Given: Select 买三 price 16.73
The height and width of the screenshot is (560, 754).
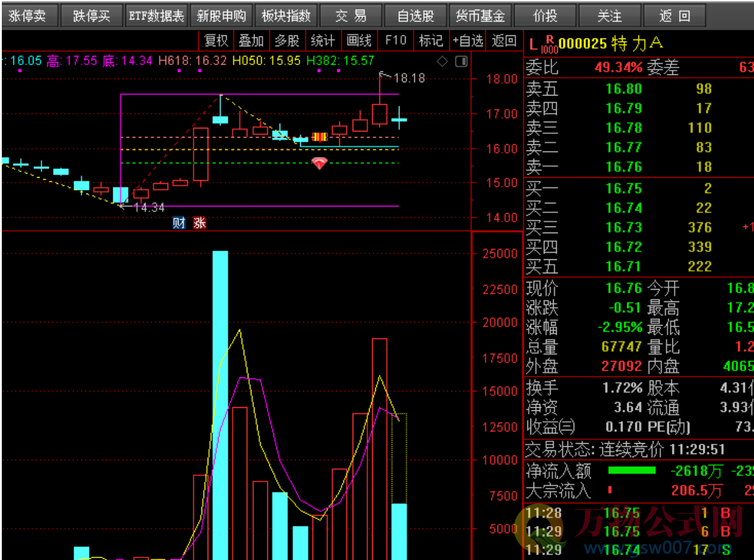Looking at the screenshot, I should [624, 228].
